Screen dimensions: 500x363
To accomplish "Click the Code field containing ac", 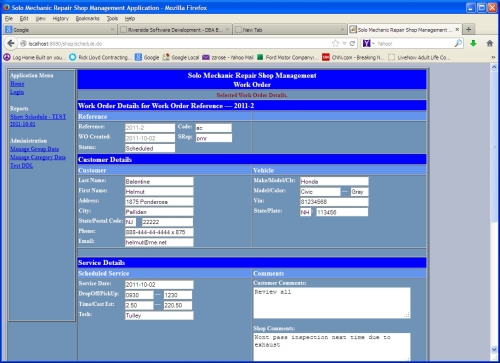I will (213, 128).
